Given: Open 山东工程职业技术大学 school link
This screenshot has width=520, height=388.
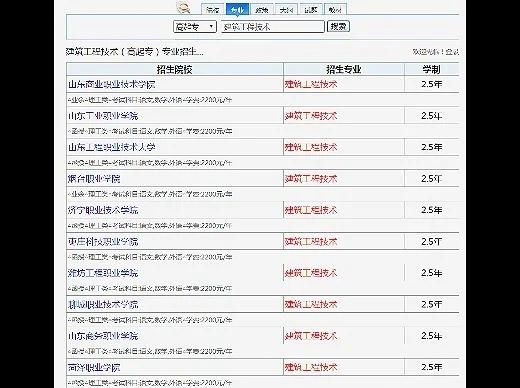Looking at the screenshot, I should tap(112, 147).
